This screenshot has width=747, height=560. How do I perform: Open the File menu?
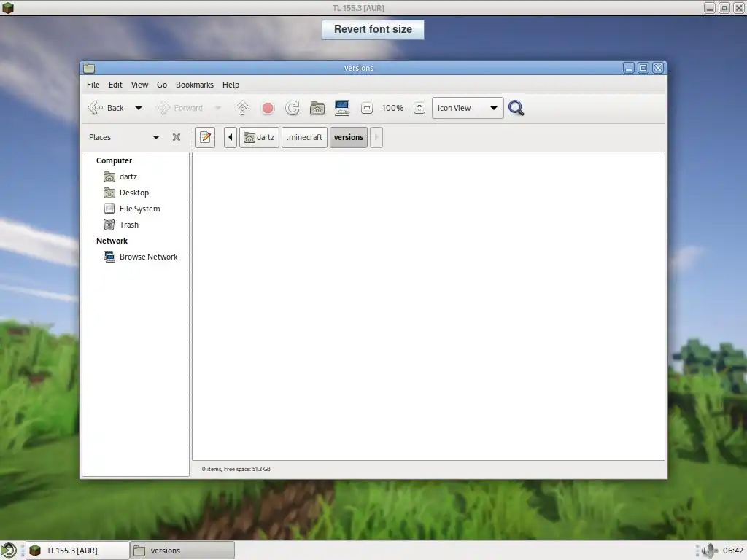click(x=93, y=85)
